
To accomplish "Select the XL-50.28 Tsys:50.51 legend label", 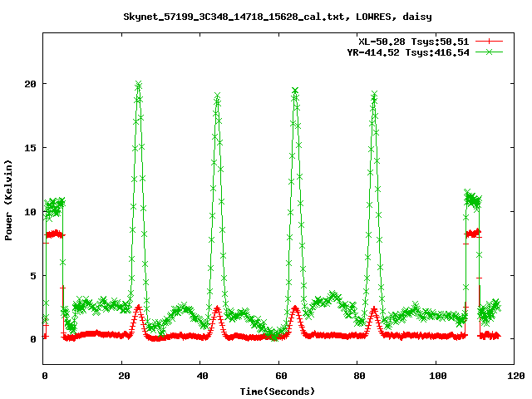I will 414,42.
